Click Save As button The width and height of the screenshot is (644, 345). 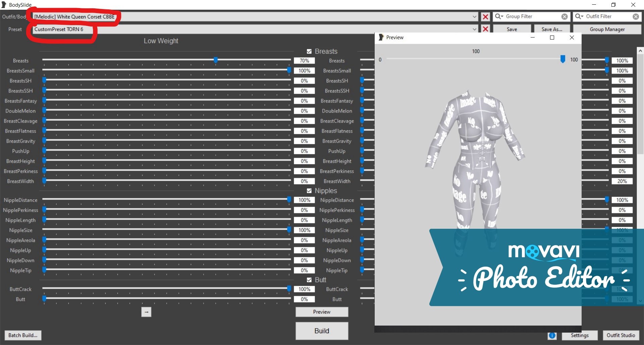(x=552, y=29)
